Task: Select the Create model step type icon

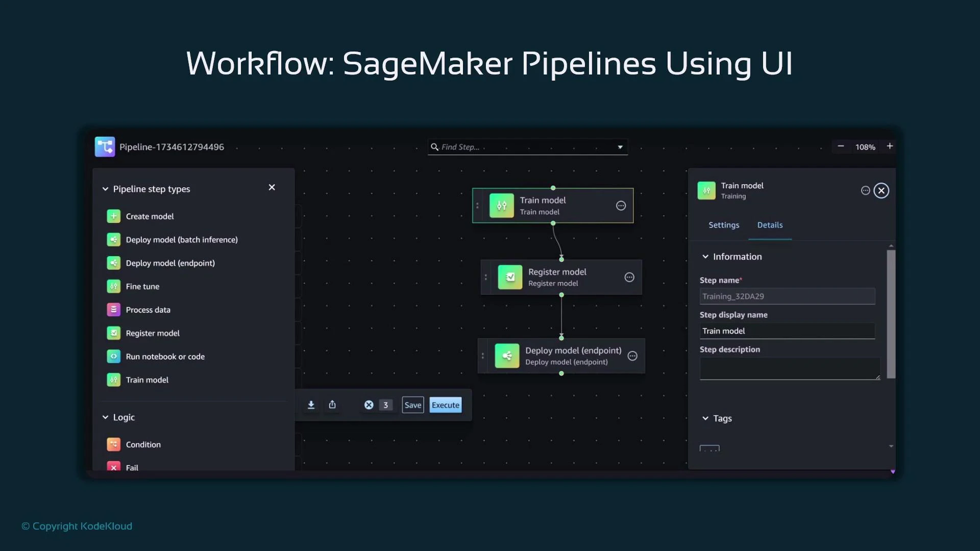Action: [x=113, y=216]
